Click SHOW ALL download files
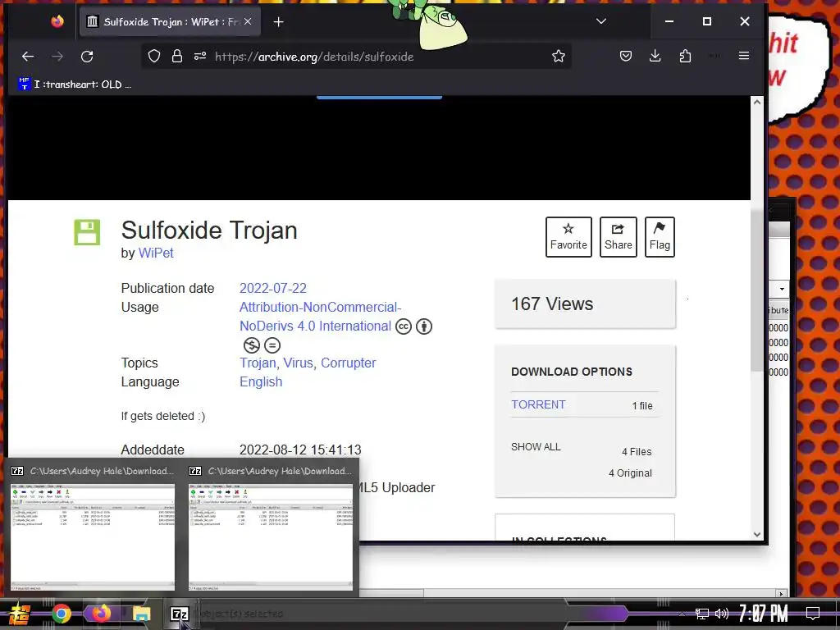 [x=536, y=447]
